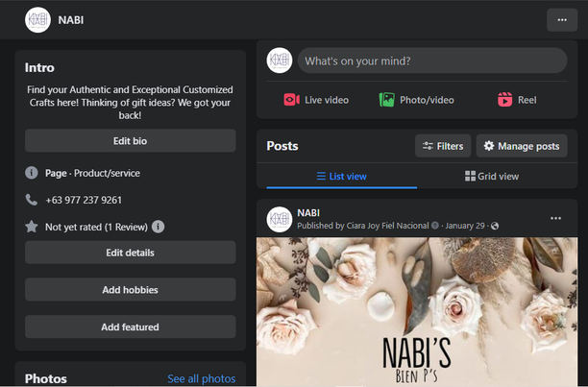Screen dimensions: 588x387
Task: Click Add hobbies button
Action: pyautogui.click(x=130, y=290)
